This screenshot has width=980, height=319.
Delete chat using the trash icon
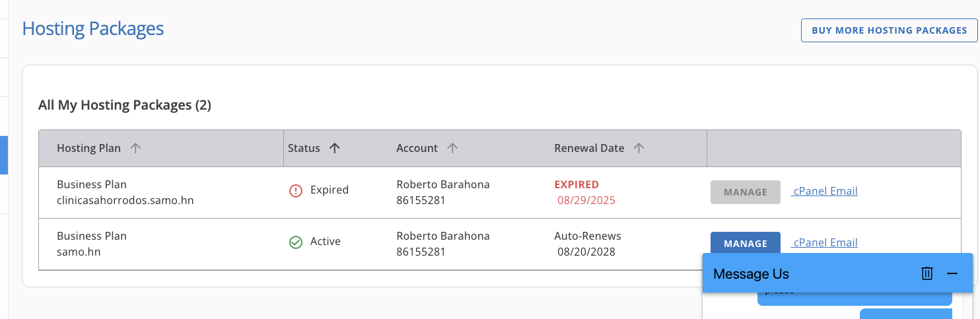(927, 273)
